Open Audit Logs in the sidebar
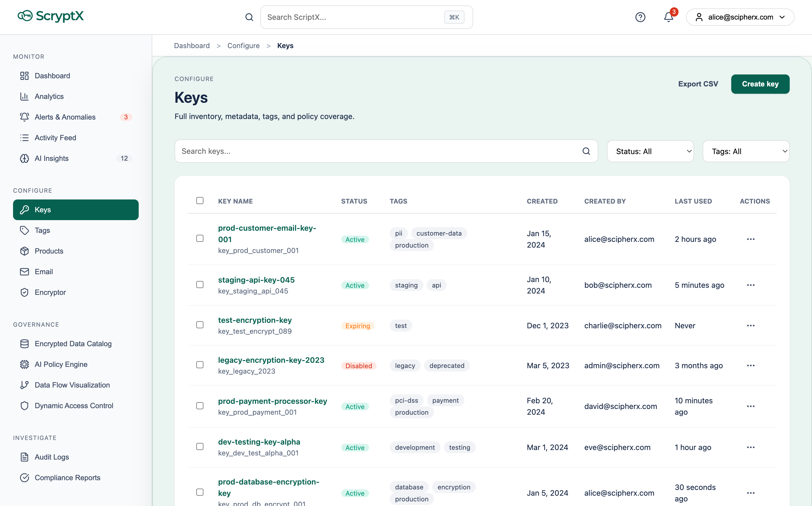The image size is (812, 506). (x=76, y=457)
